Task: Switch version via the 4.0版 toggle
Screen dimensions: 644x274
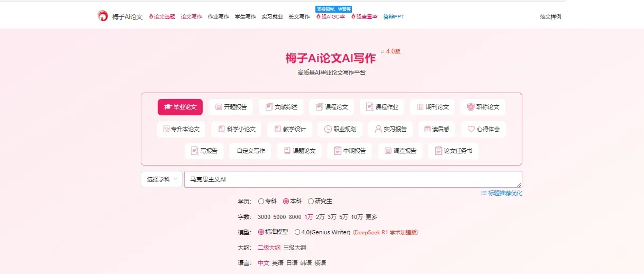Action: tap(391, 51)
